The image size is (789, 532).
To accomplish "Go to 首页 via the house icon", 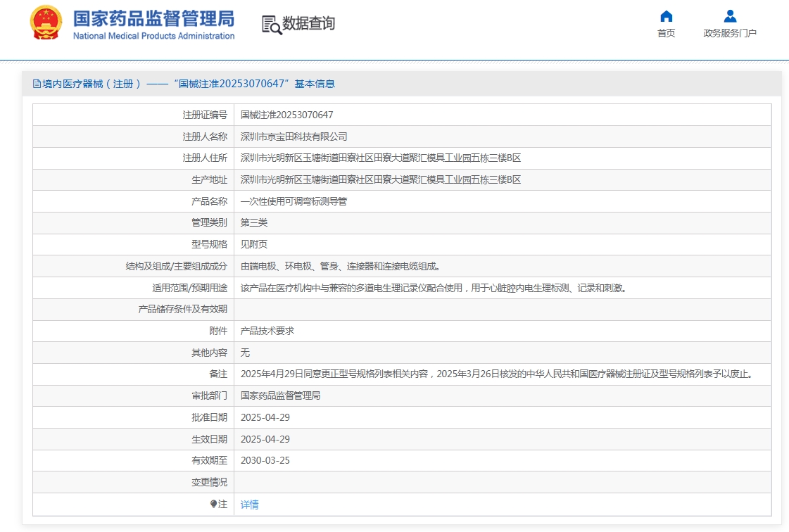I will tap(667, 16).
